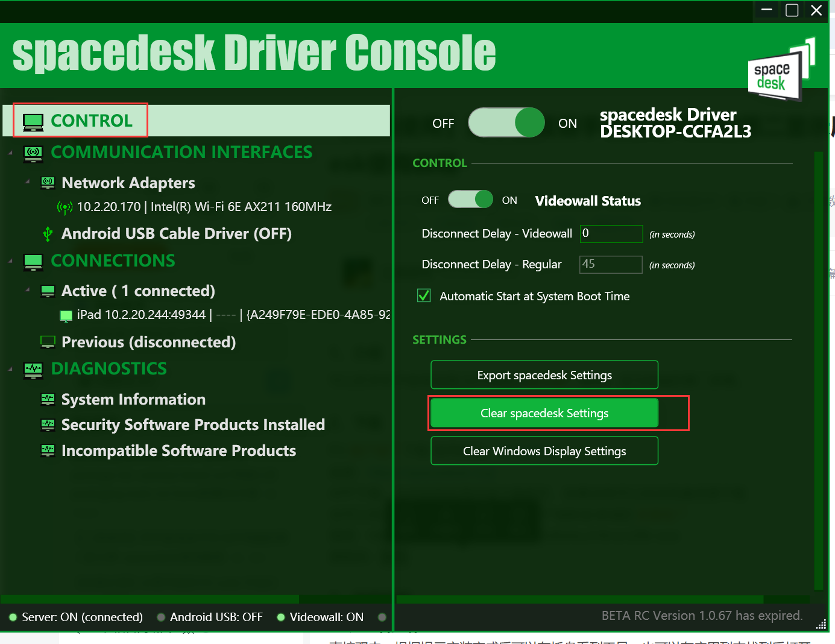Open Incompatible Software Products entry
The image size is (835, 644).
[x=178, y=450]
